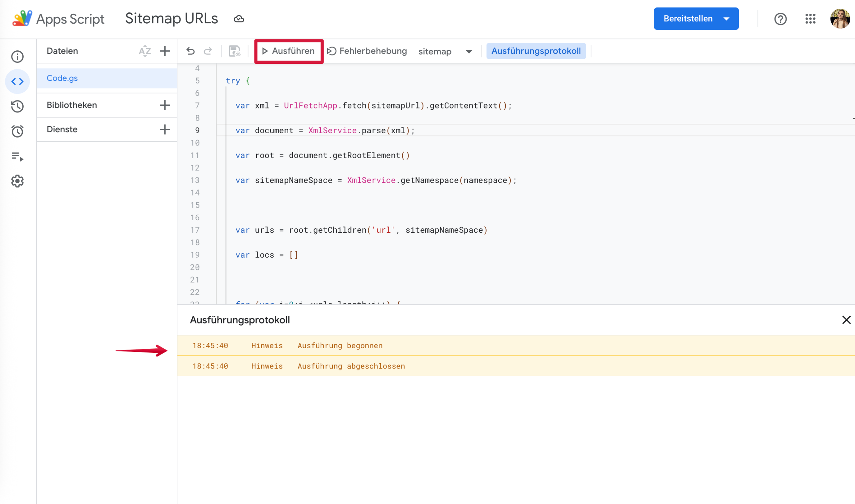
Task: Select the 'Ausführung abgeschlossen' log entry
Action: (x=516, y=366)
